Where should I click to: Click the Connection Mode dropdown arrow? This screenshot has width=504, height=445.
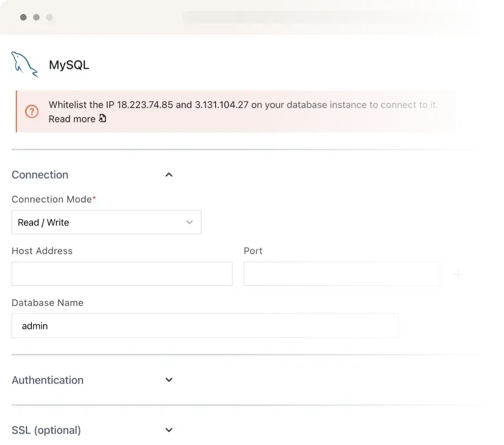click(190, 222)
